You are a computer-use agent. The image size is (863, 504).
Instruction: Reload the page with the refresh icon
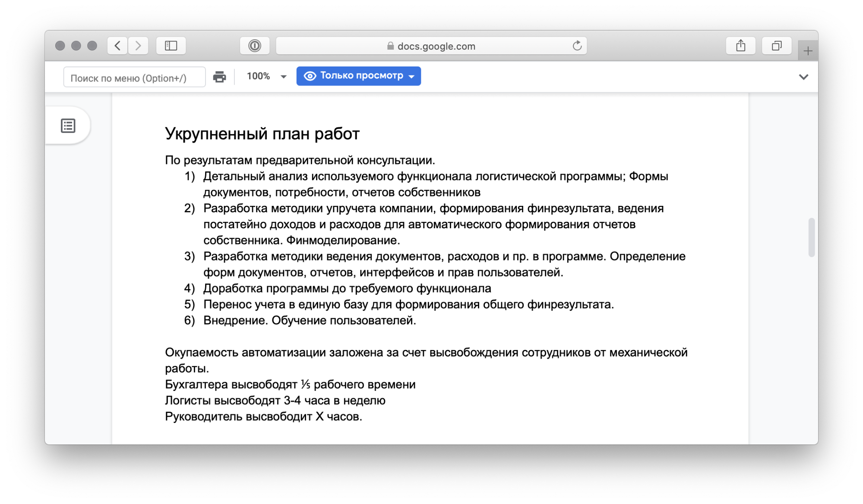click(577, 46)
